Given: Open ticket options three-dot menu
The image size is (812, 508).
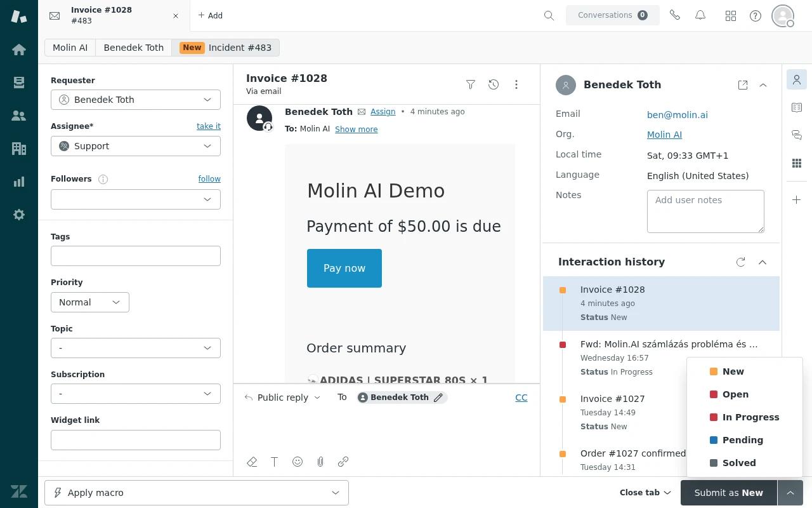Looking at the screenshot, I should (x=516, y=84).
